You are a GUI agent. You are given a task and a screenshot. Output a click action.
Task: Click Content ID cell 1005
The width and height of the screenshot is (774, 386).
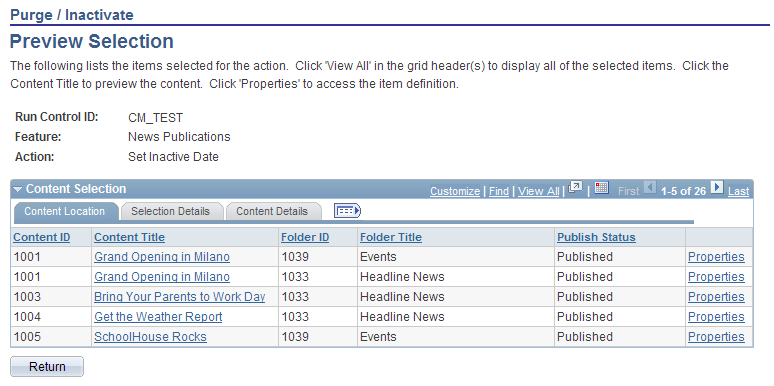(x=27, y=337)
